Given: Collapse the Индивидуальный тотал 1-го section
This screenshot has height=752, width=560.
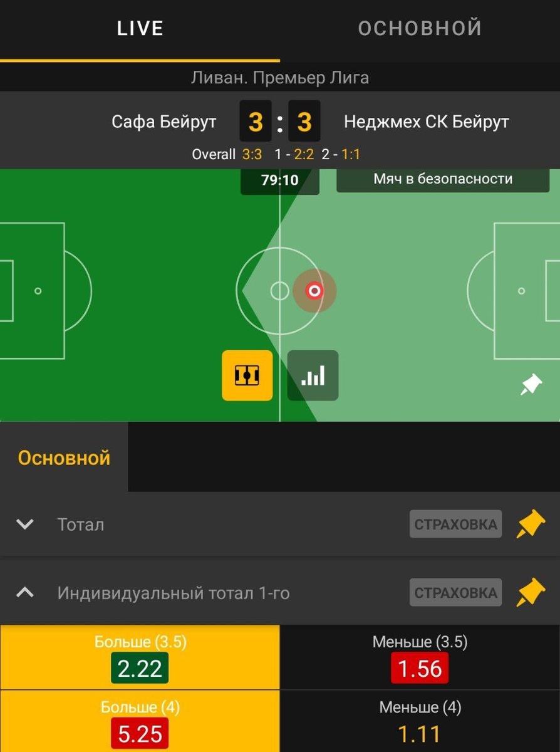Looking at the screenshot, I should (x=24, y=592).
